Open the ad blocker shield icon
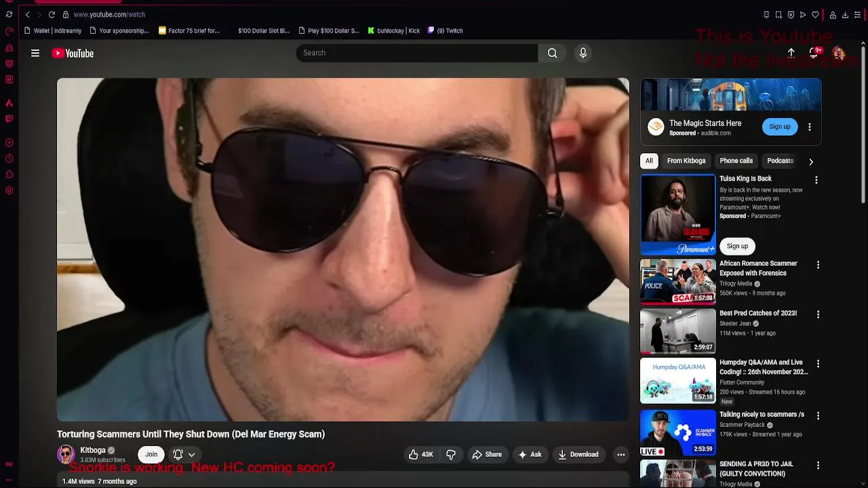Image resolution: width=868 pixels, height=488 pixels. pyautogui.click(x=791, y=14)
